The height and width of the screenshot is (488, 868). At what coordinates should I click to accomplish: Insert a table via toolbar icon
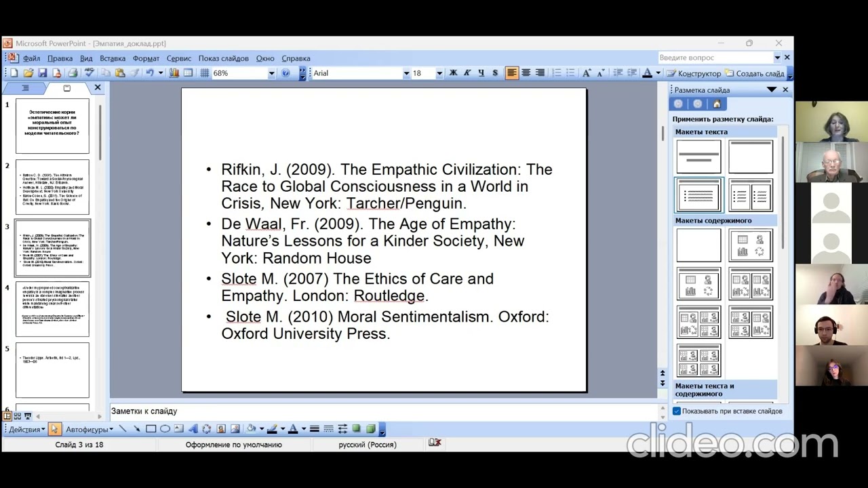(x=188, y=73)
